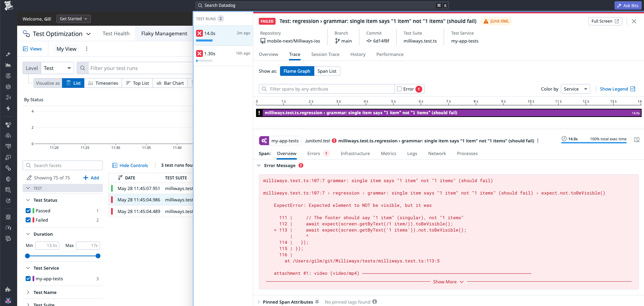Click the commit 6d14f8f link
This screenshot has height=306, width=644.
pos(378,41)
